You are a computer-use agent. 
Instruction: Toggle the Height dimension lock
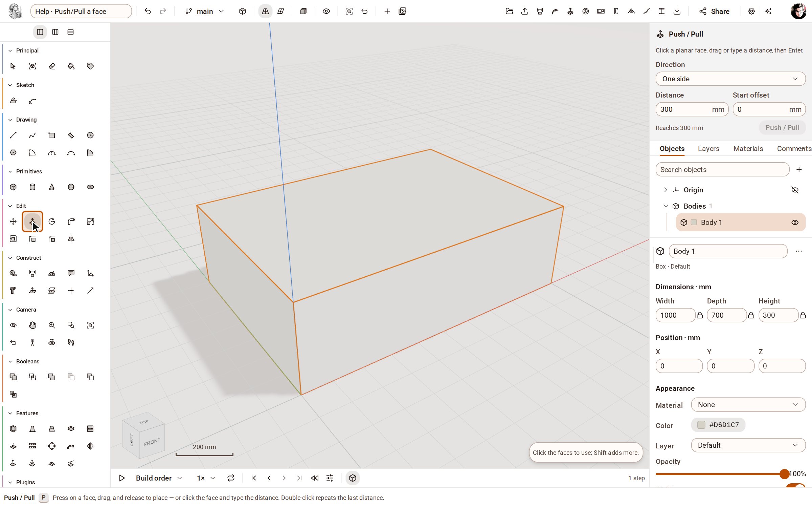click(803, 315)
